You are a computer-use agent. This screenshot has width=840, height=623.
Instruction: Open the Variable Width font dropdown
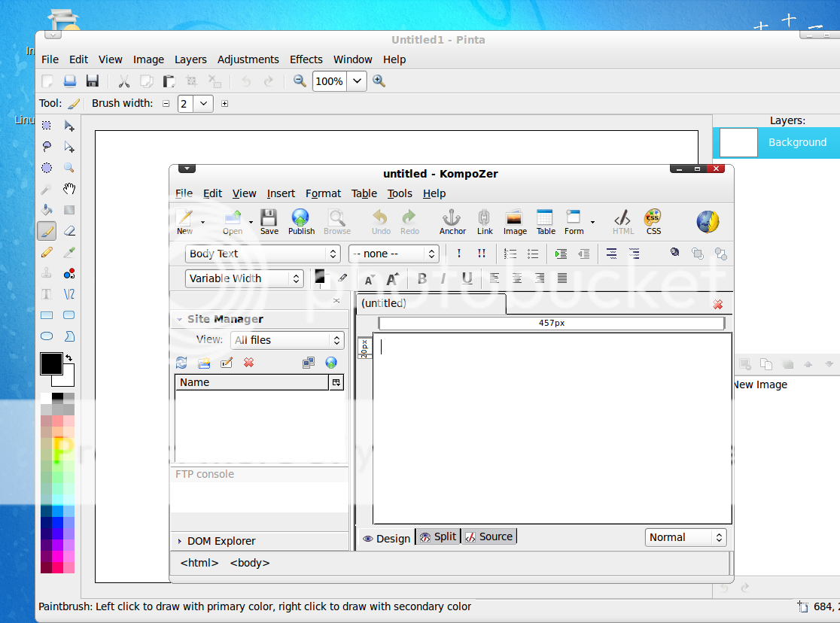click(x=245, y=278)
